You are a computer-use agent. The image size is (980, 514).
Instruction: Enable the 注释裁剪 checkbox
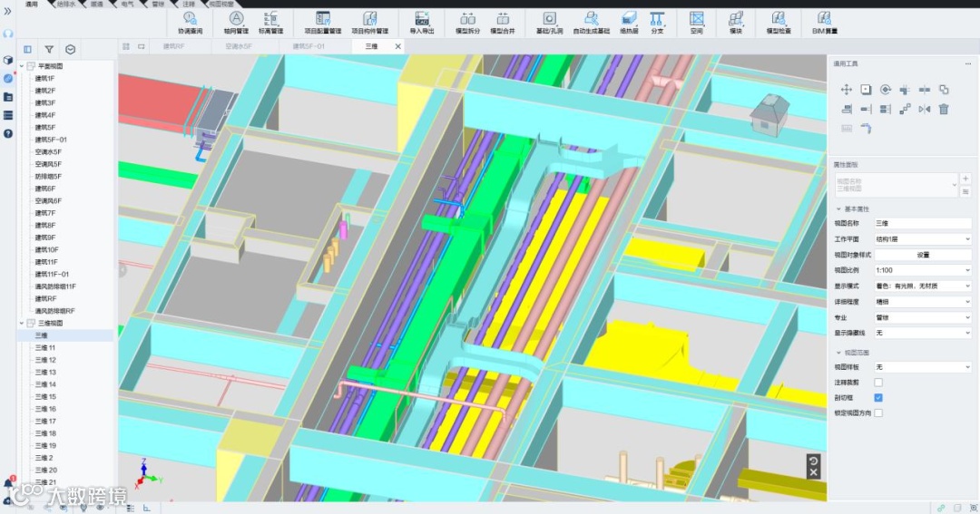[877, 383]
